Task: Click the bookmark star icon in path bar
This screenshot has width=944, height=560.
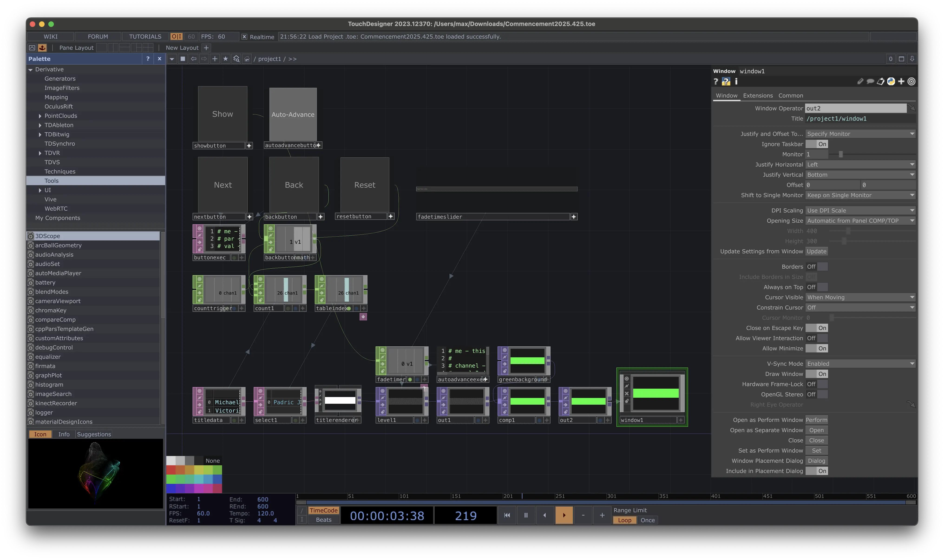Action: coord(225,59)
